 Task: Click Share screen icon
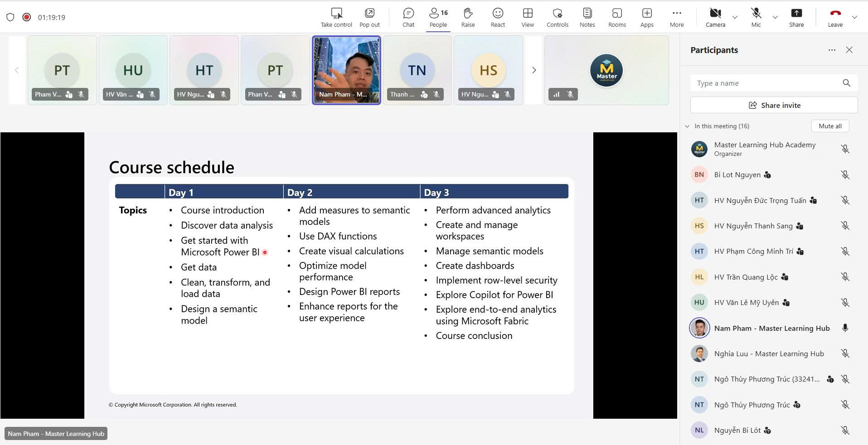pyautogui.click(x=796, y=17)
